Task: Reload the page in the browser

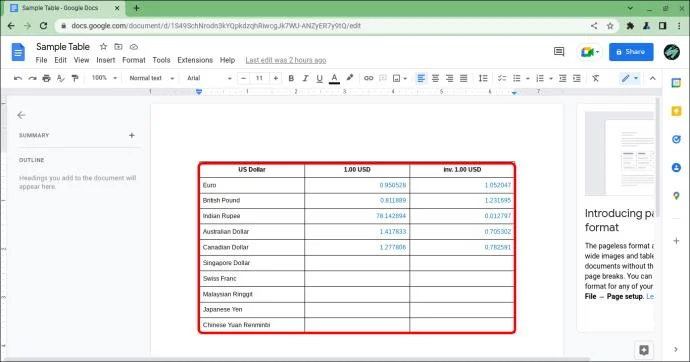Action: point(43,26)
